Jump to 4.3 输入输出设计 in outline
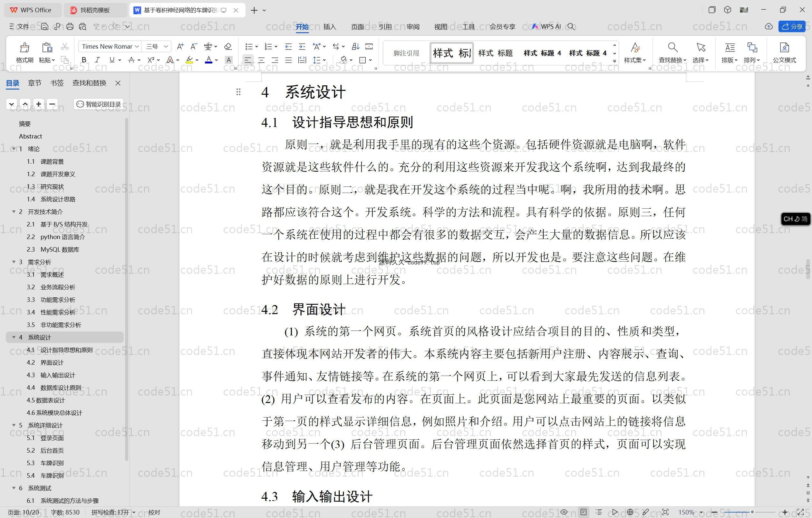The image size is (812, 518). pos(51,375)
